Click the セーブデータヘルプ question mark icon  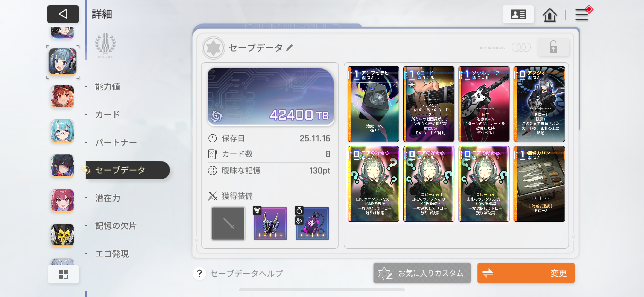[199, 273]
